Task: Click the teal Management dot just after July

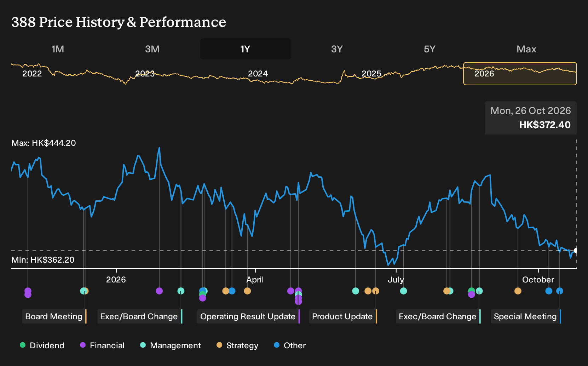Action: pos(403,291)
